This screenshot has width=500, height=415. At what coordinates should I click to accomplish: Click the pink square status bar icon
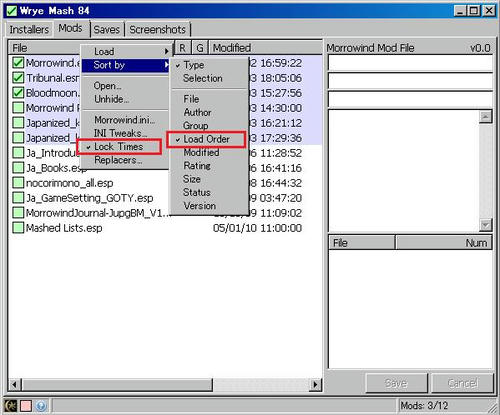click(26, 406)
